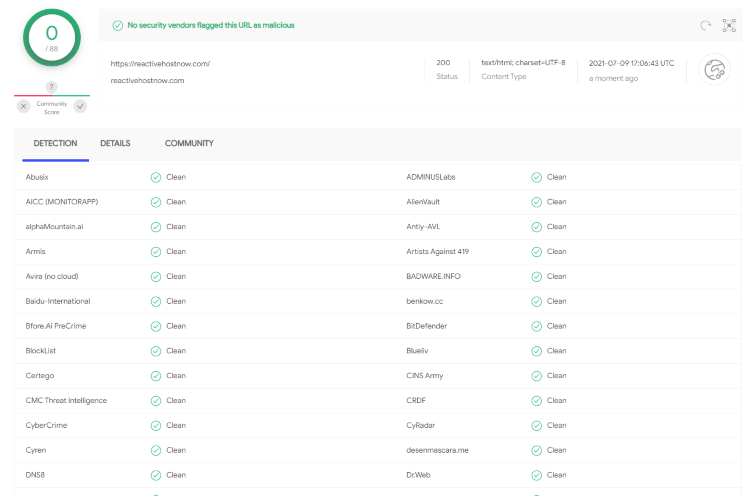The width and height of the screenshot is (750, 496).
Task: Click the reactivehostnow.com domain text
Action: tap(147, 80)
